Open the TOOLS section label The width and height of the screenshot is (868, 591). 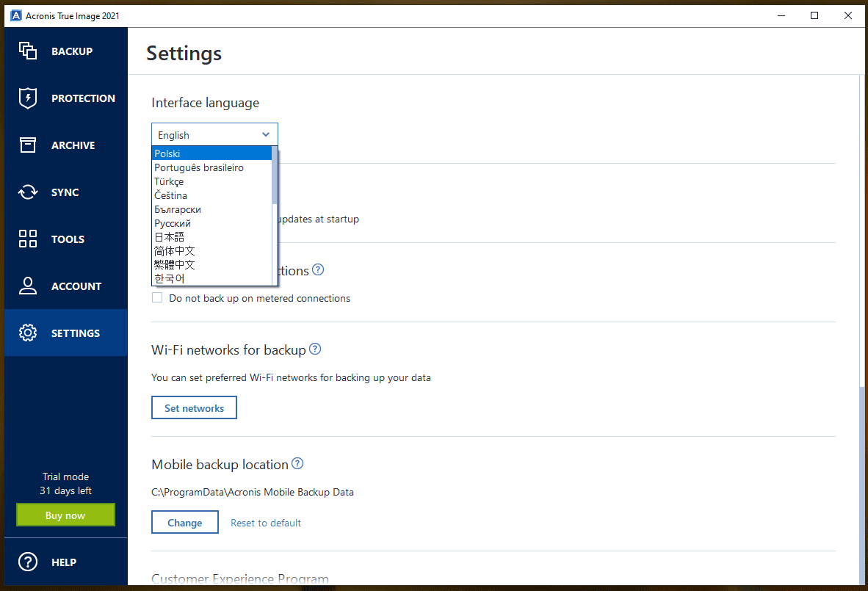(x=68, y=239)
